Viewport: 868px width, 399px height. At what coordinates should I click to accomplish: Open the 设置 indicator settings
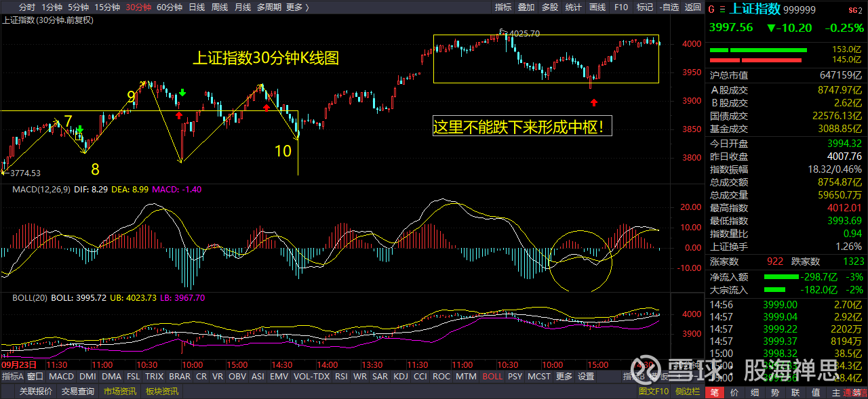click(x=586, y=377)
